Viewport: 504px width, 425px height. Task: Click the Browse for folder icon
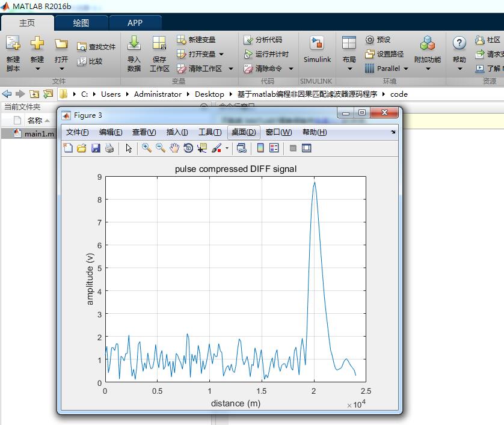tap(48, 94)
